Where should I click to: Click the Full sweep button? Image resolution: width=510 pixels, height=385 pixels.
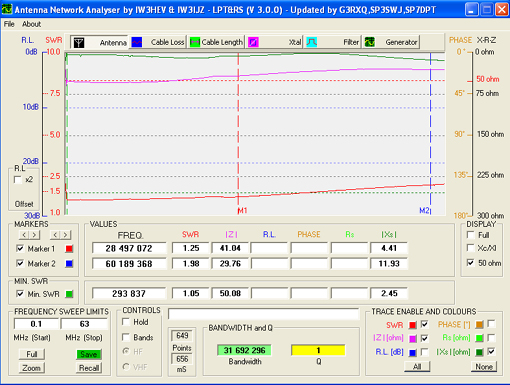(32, 354)
